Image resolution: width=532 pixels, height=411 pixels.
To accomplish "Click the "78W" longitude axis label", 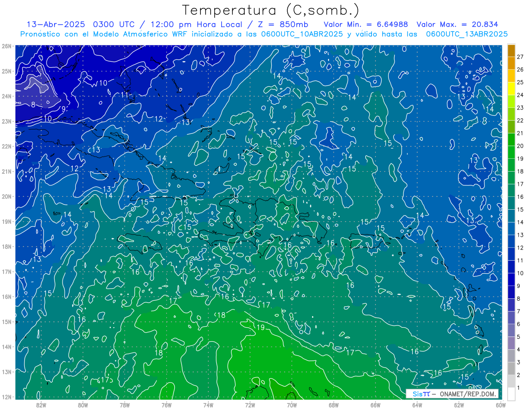I will [x=125, y=405].
